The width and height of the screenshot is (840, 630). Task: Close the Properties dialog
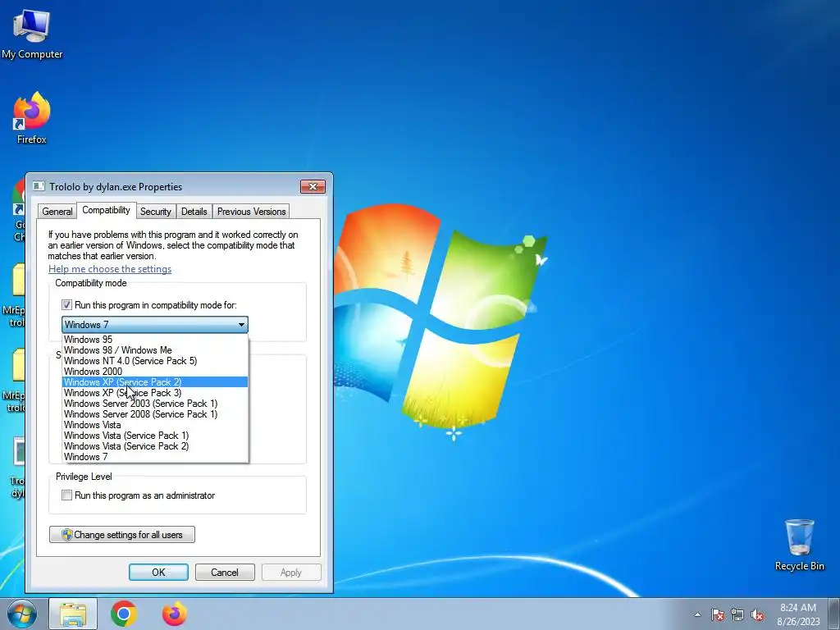coord(313,186)
